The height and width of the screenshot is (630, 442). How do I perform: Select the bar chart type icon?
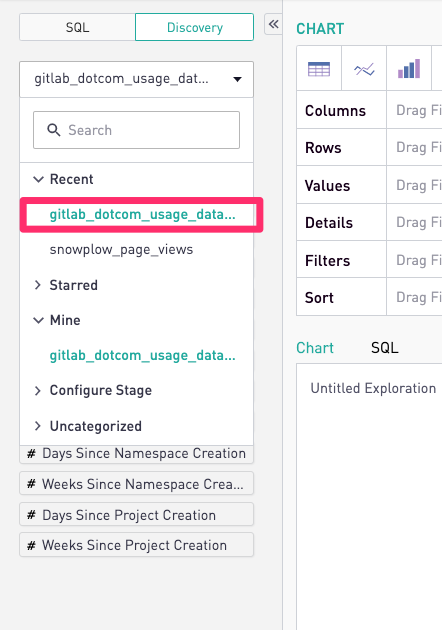tap(409, 68)
